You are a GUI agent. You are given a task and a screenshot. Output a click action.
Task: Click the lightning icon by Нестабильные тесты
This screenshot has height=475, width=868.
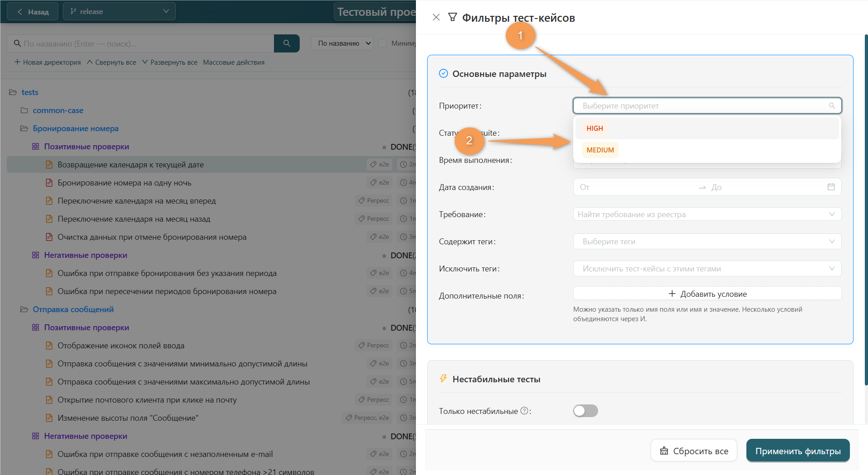pyautogui.click(x=443, y=379)
